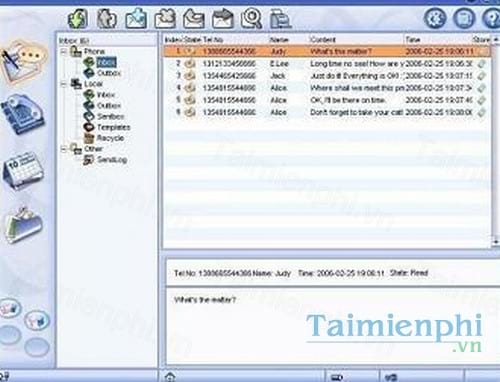Screen dimensions: 500x382
Task: Click the forward message arrow envelope icon
Action: [x=223, y=18]
